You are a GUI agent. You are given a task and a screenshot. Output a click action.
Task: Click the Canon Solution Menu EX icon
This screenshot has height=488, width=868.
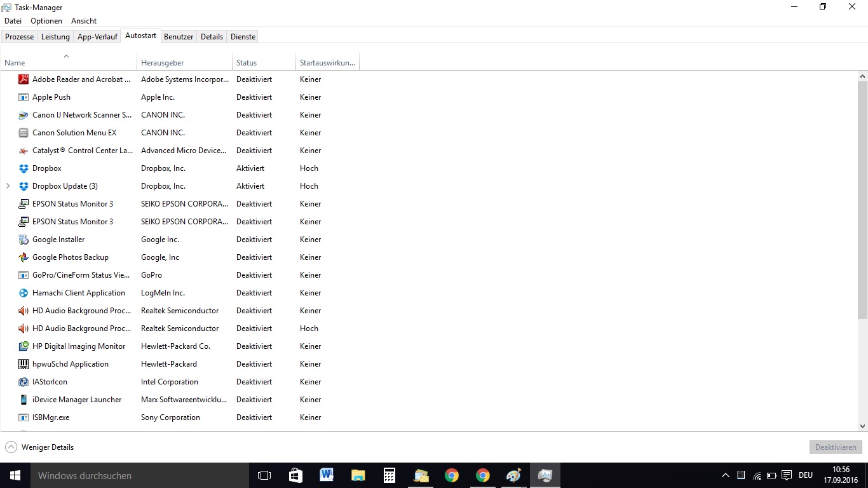(24, 133)
